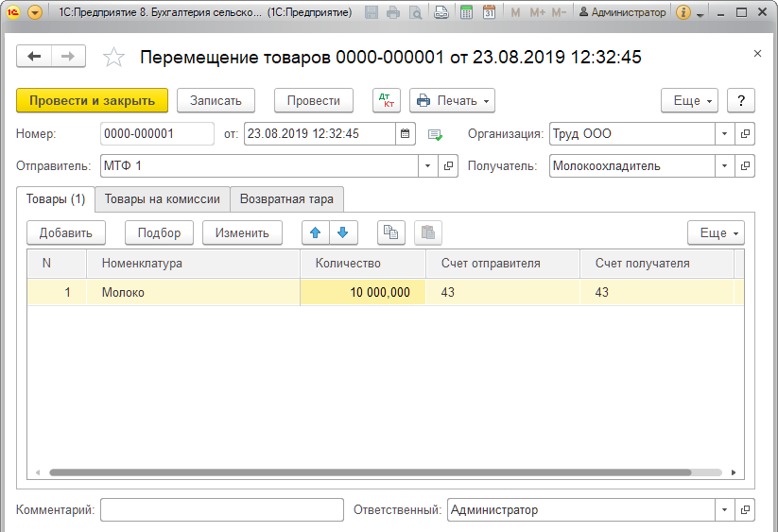Click the Провести button
The width and height of the screenshot is (778, 532).
tap(314, 101)
